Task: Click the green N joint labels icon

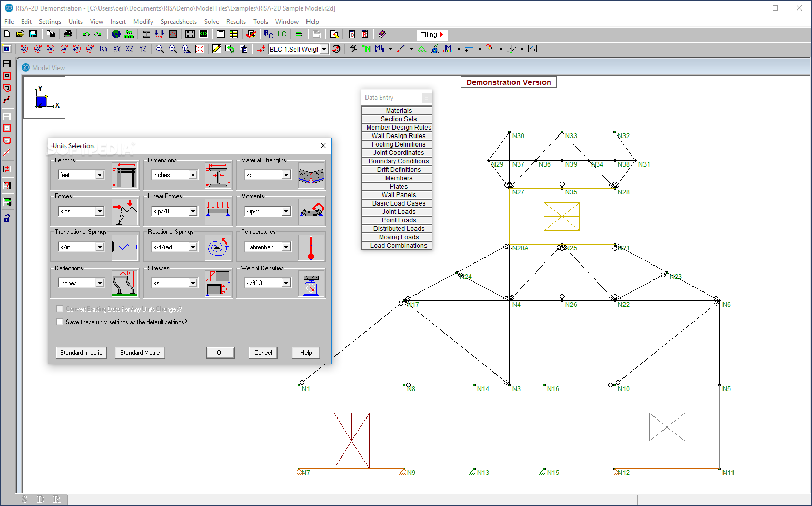Action: click(x=367, y=48)
